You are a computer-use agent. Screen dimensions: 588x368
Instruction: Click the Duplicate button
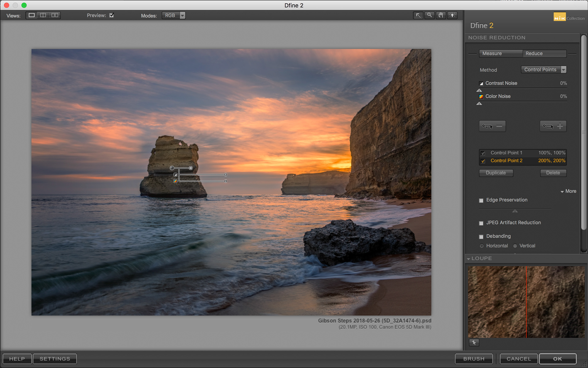496,173
